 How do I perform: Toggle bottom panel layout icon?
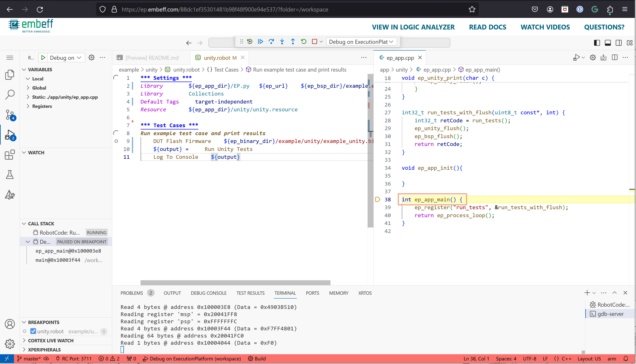(x=608, y=43)
